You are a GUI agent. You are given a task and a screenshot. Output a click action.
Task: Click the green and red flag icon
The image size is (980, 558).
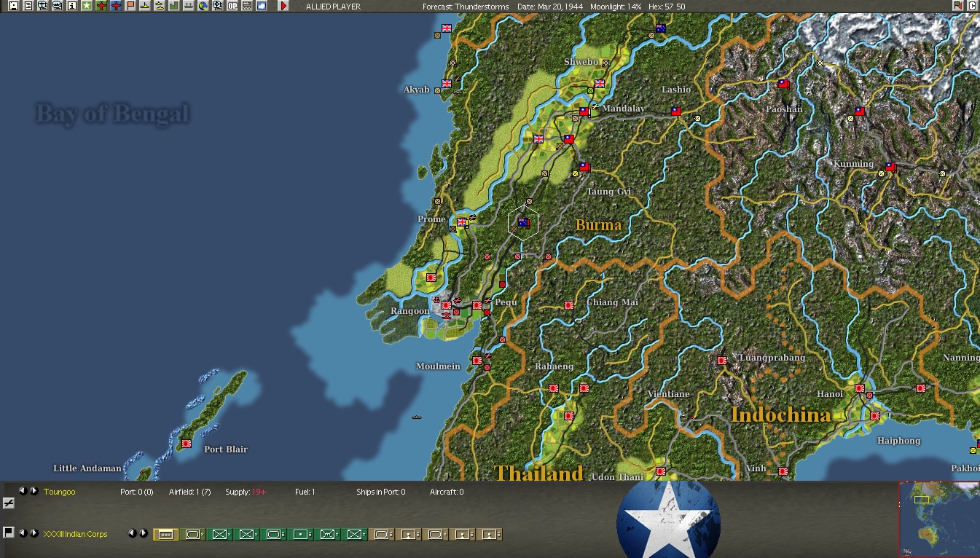[957, 6]
